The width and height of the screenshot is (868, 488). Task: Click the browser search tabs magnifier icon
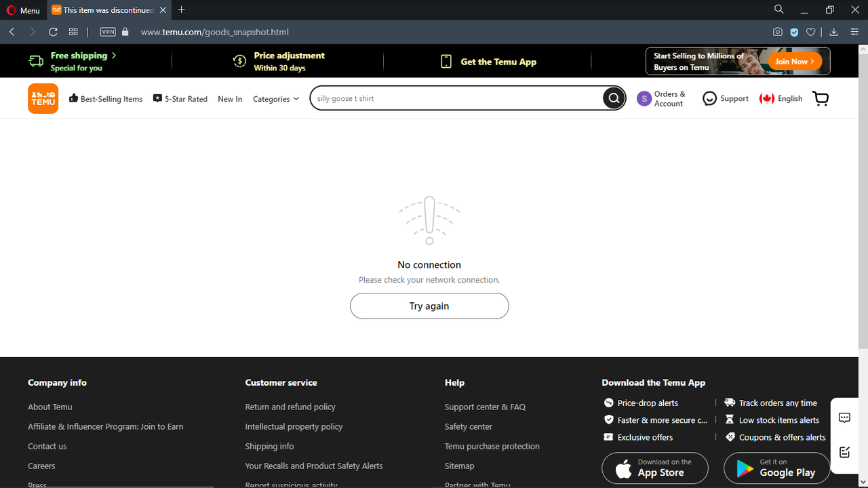779,9
